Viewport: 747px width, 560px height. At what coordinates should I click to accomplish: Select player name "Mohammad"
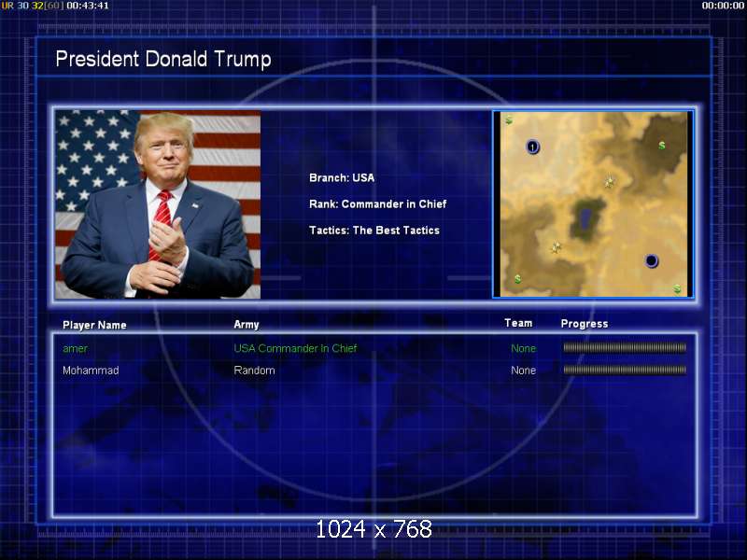(x=91, y=371)
